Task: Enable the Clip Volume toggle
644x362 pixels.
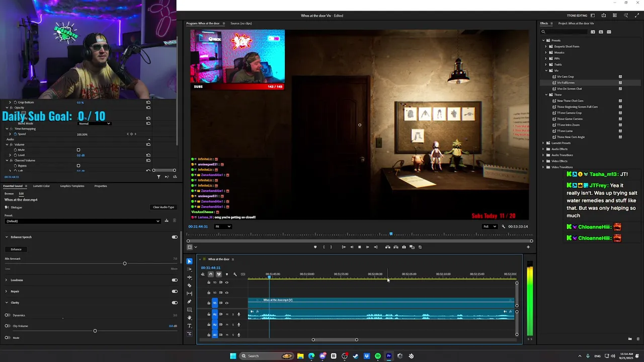Action: [8, 326]
